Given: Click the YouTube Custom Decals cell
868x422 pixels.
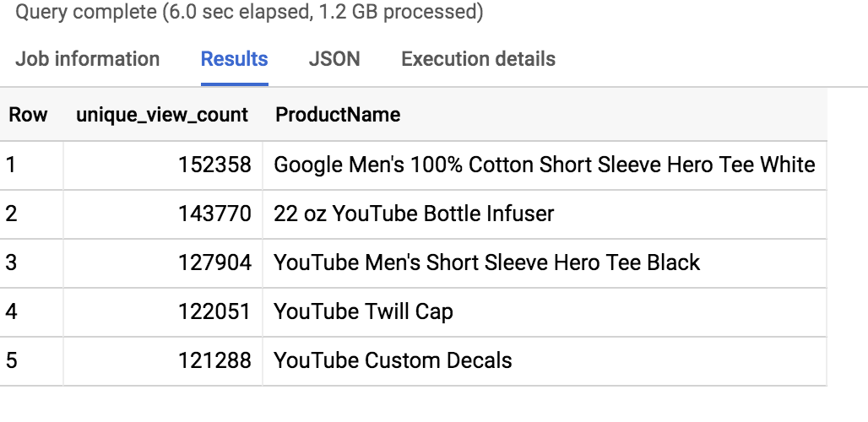Looking at the screenshot, I should (x=393, y=360).
